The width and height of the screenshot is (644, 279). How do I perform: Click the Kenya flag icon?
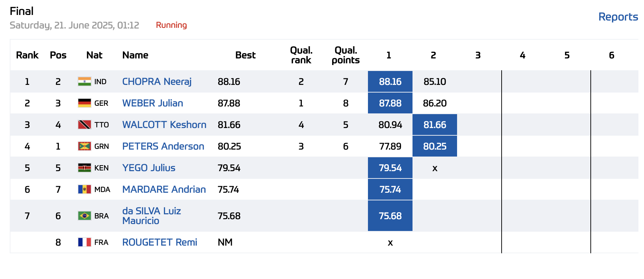tap(84, 168)
